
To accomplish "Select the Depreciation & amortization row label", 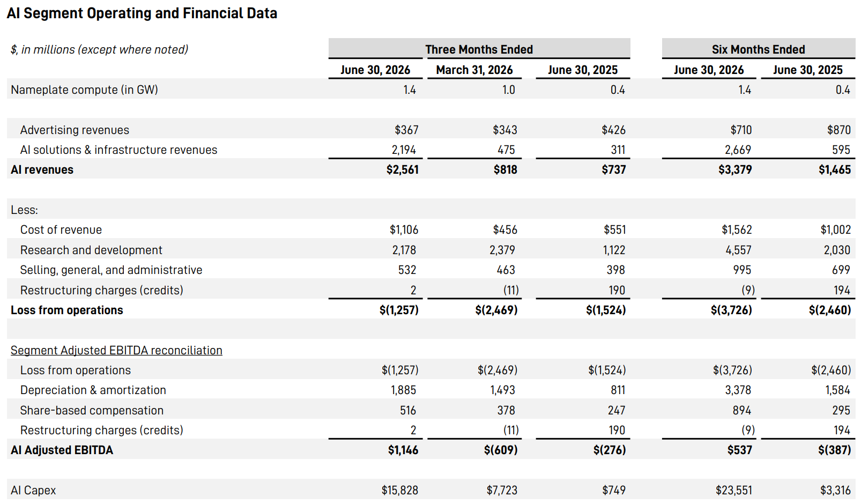I will [x=93, y=390].
